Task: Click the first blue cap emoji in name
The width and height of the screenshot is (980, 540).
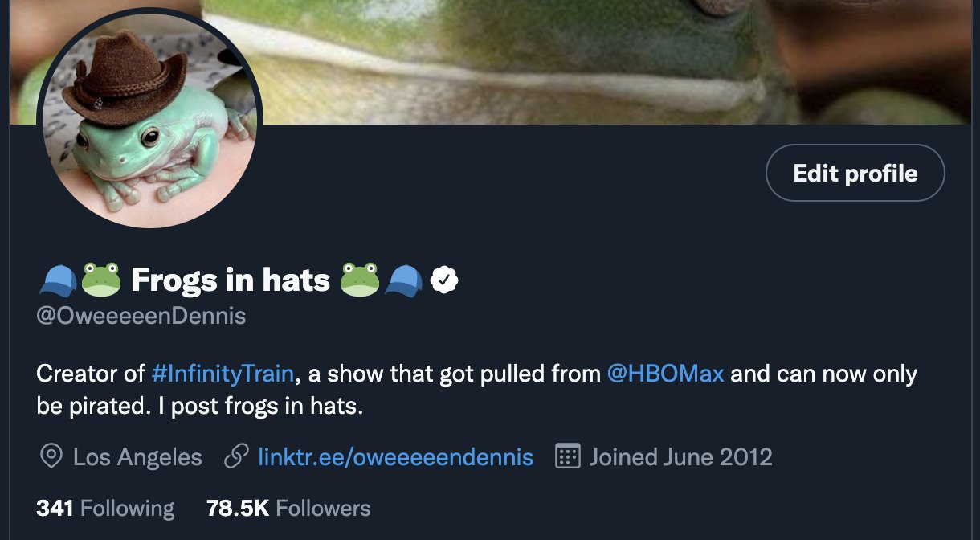Action: [x=57, y=280]
